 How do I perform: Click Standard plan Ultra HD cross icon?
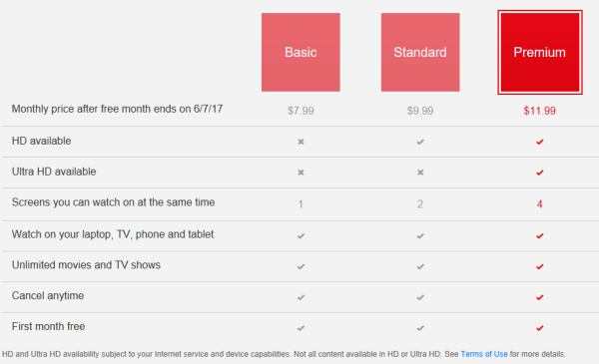coord(420,173)
